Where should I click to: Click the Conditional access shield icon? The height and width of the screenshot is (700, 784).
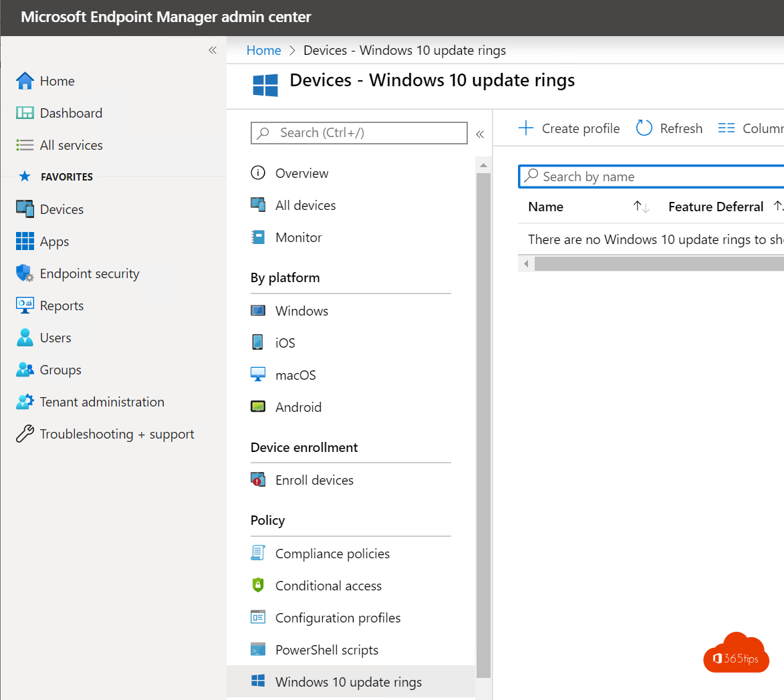tap(258, 585)
